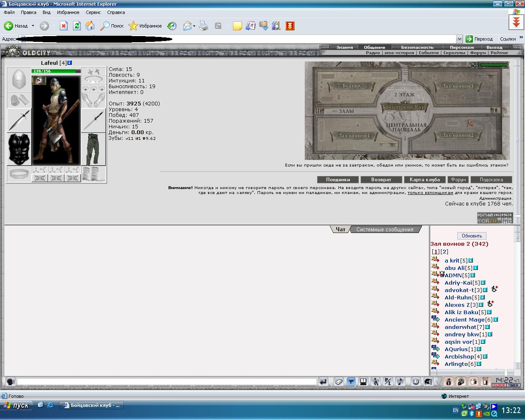
Task: Click private message arrow beside Arcbishop
Action: pyautogui.click(x=436, y=356)
